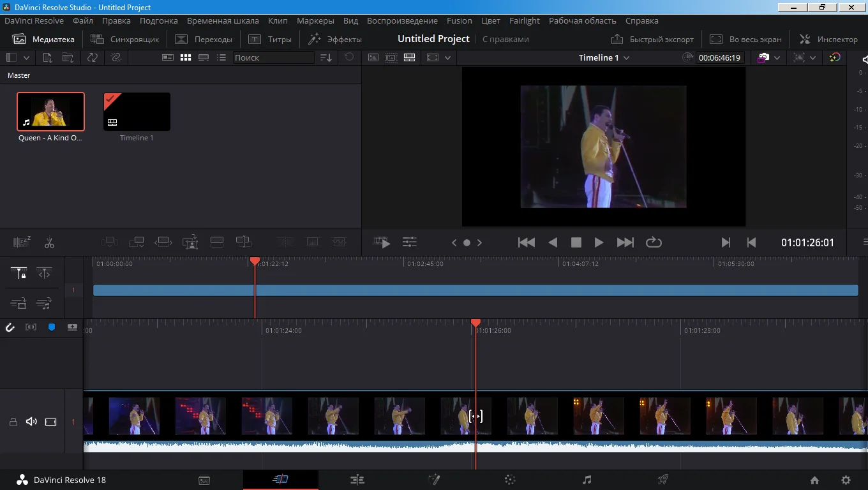Click the relink media broken-chain icon

(x=116, y=57)
